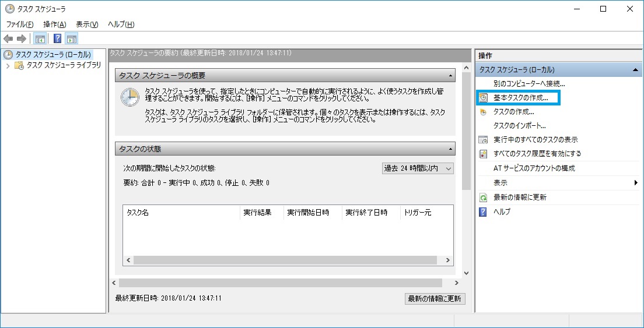644x328 pixels.
Task: Toggle the console tree pane toolbar icon
Action: coord(40,39)
